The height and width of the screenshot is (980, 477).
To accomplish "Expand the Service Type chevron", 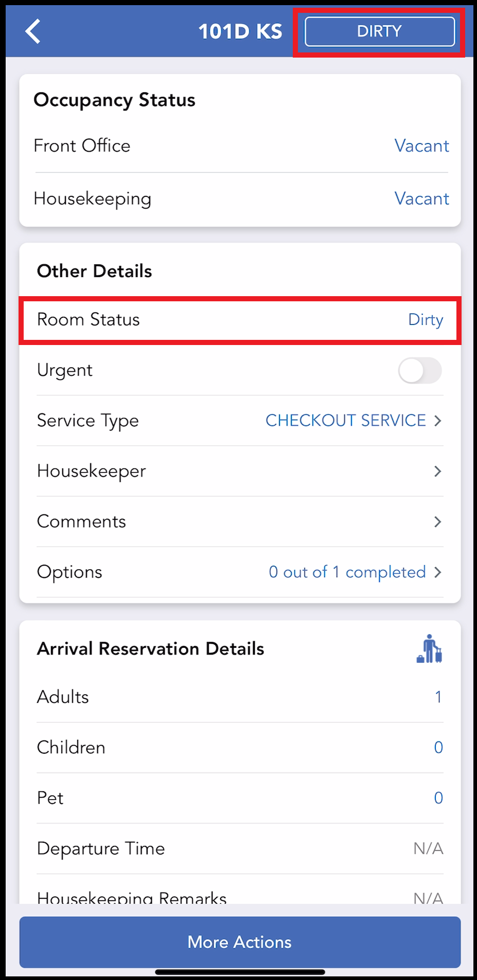I will click(x=437, y=421).
